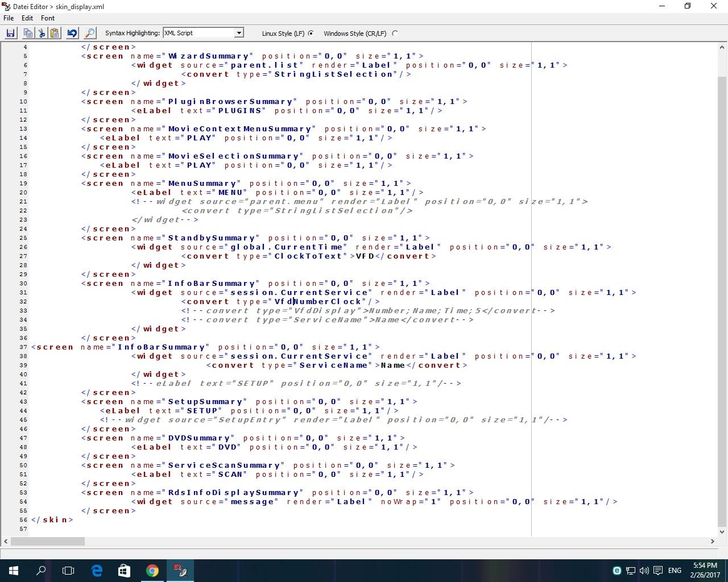Open Task View on taskbar
The image size is (728, 582).
coord(68,571)
